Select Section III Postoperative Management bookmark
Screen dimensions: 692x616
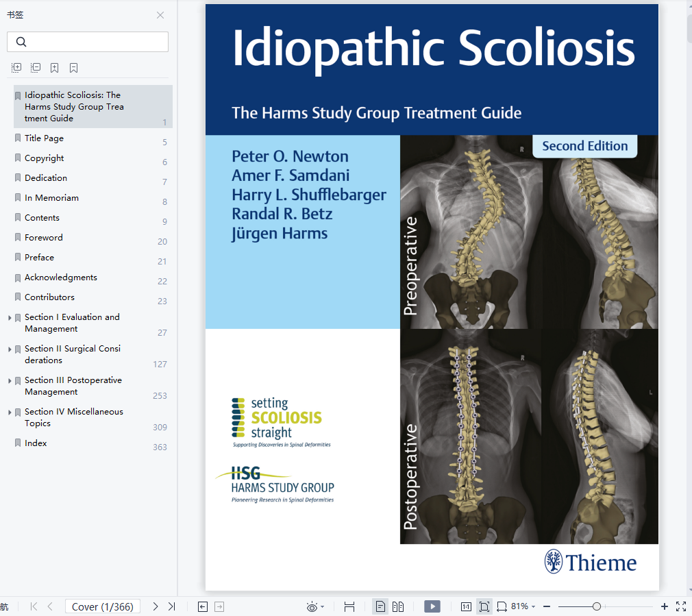[73, 386]
